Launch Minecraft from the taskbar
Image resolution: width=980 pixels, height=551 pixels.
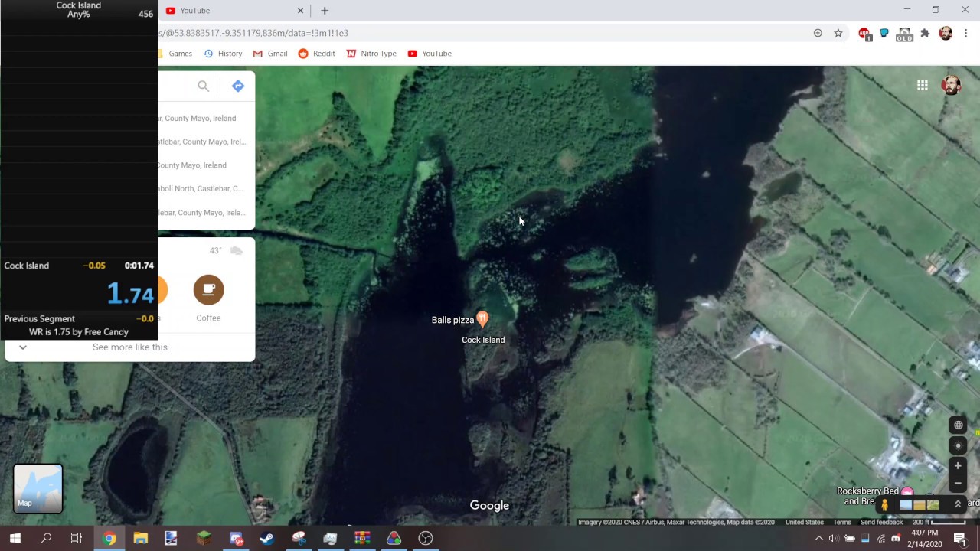(x=204, y=539)
